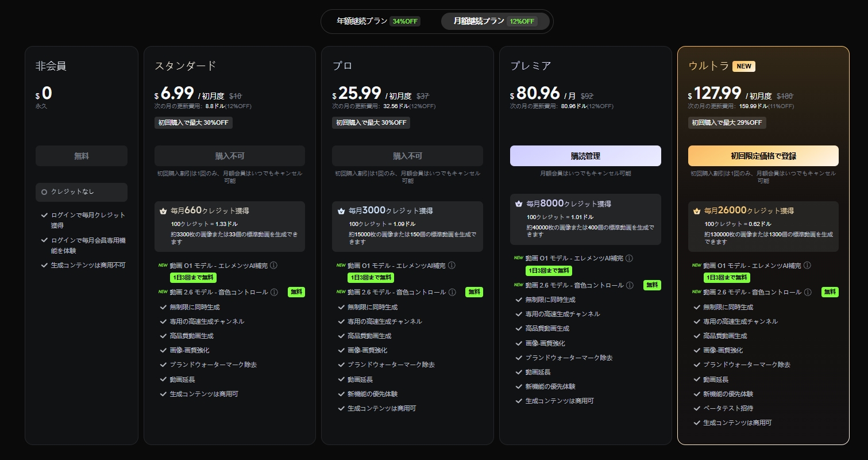
Task: Click the 初回購入で最大 29%OFF badge in ウルトラ
Action: [727, 122]
